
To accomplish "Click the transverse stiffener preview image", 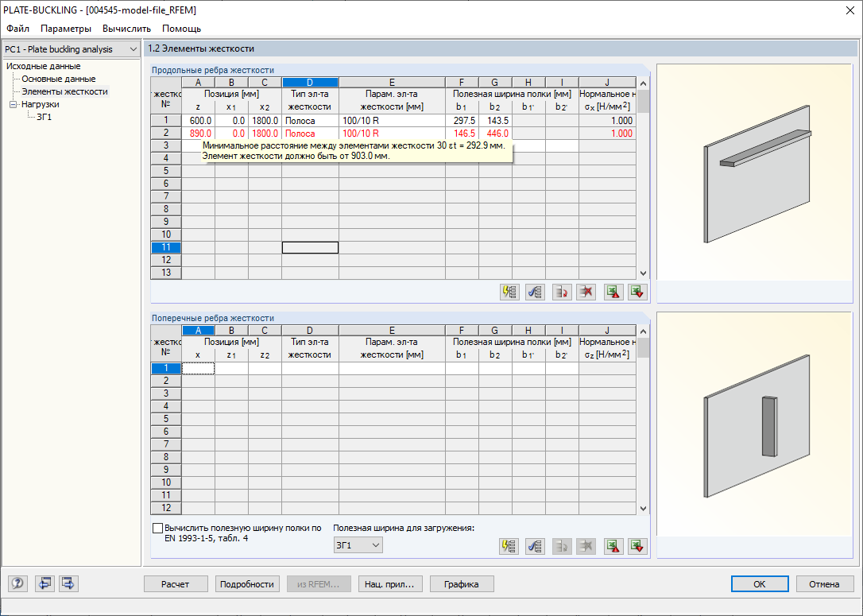I will (x=755, y=425).
